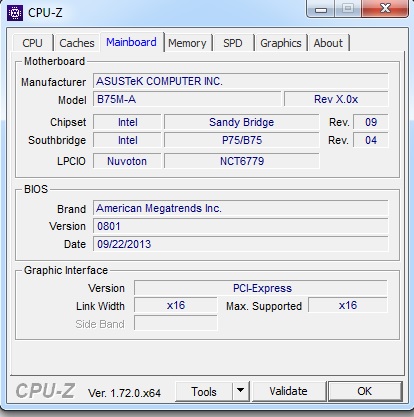Switch to the CPU tab
The width and height of the screenshot is (414, 417).
click(32, 43)
